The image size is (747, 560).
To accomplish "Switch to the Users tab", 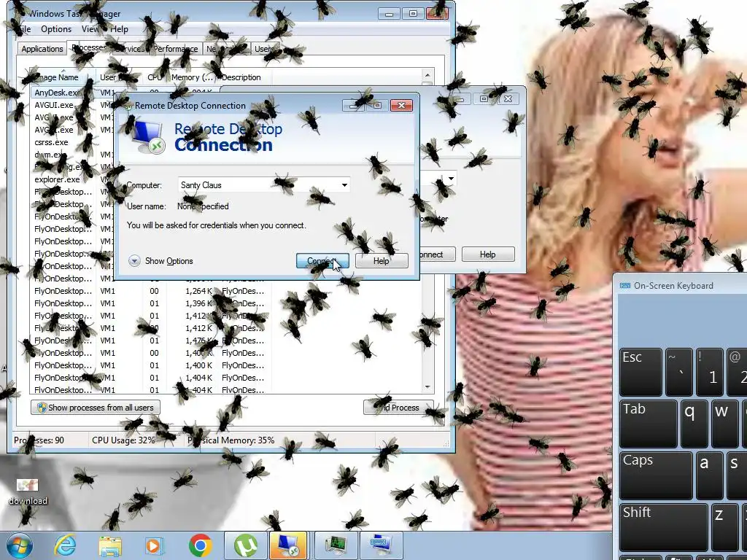I will [x=263, y=49].
